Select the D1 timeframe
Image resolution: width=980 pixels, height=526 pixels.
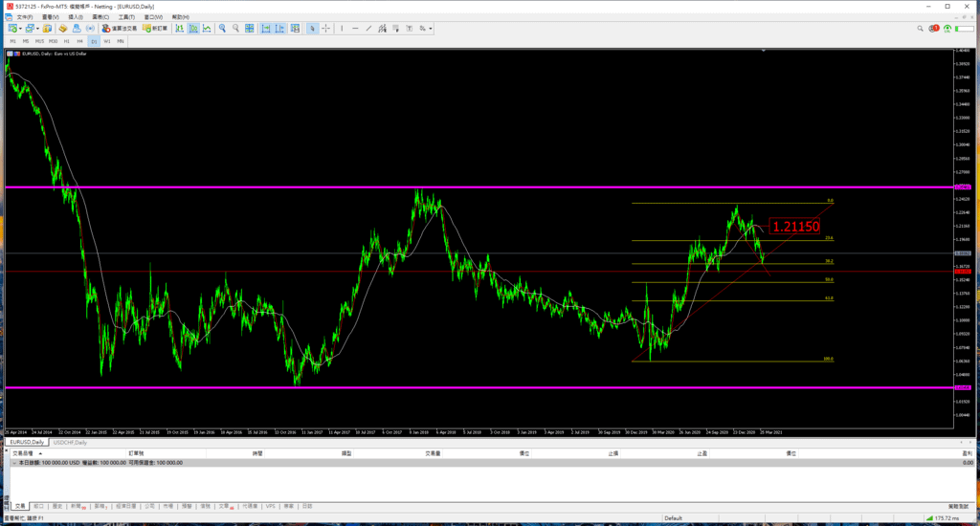tap(94, 41)
